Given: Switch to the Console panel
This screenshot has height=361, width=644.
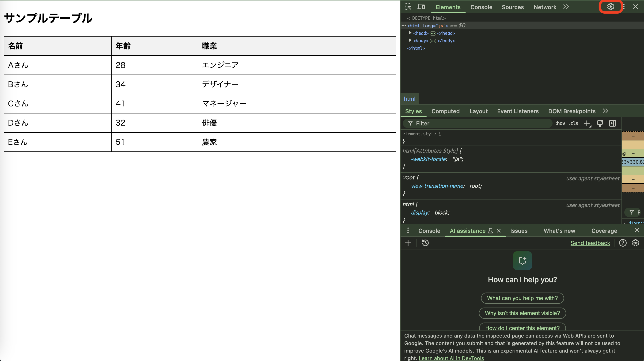Looking at the screenshot, I should [481, 7].
